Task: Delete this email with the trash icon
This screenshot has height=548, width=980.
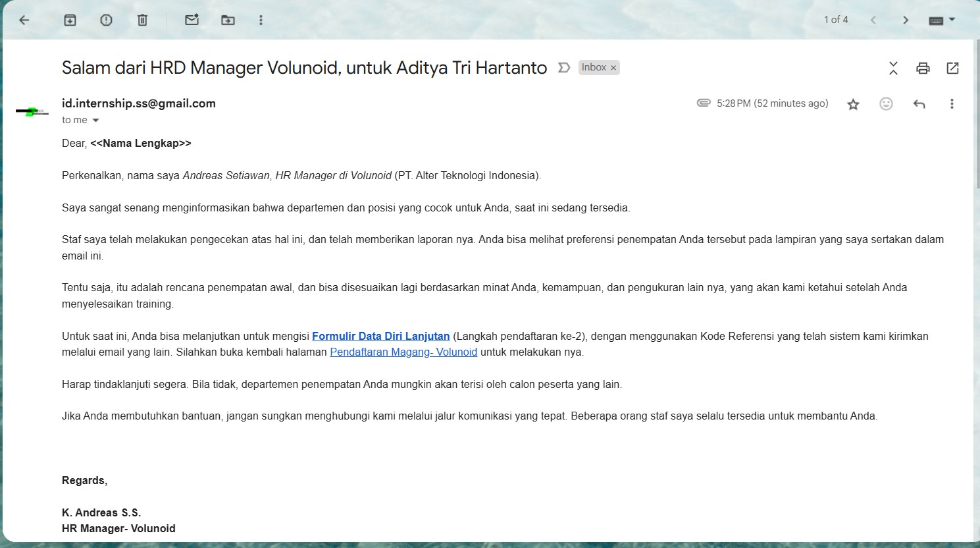Action: [x=142, y=20]
